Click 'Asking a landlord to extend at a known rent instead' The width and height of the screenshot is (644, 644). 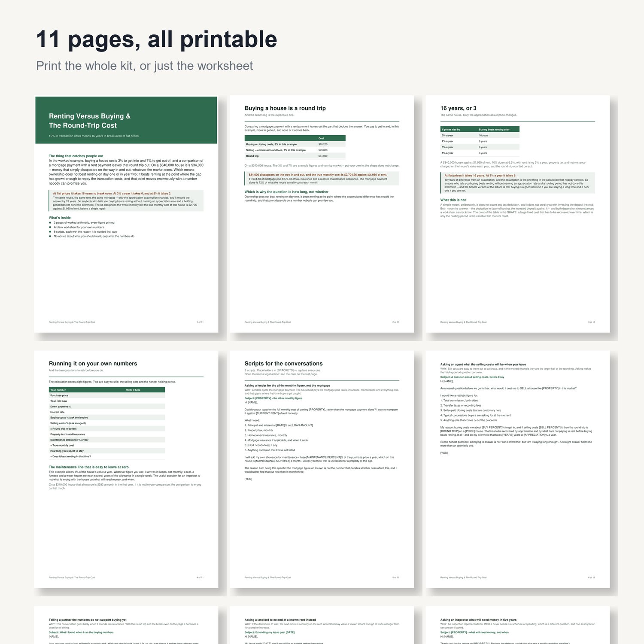click(x=280, y=620)
